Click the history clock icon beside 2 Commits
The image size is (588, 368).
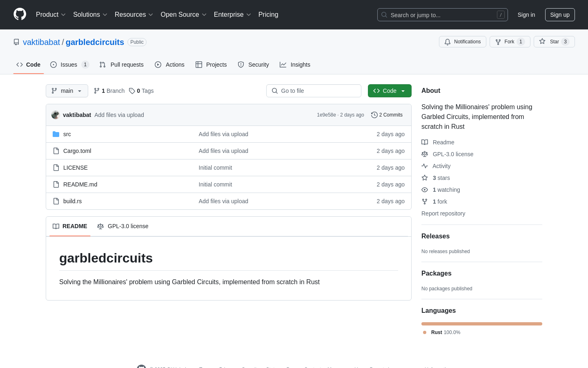point(374,115)
